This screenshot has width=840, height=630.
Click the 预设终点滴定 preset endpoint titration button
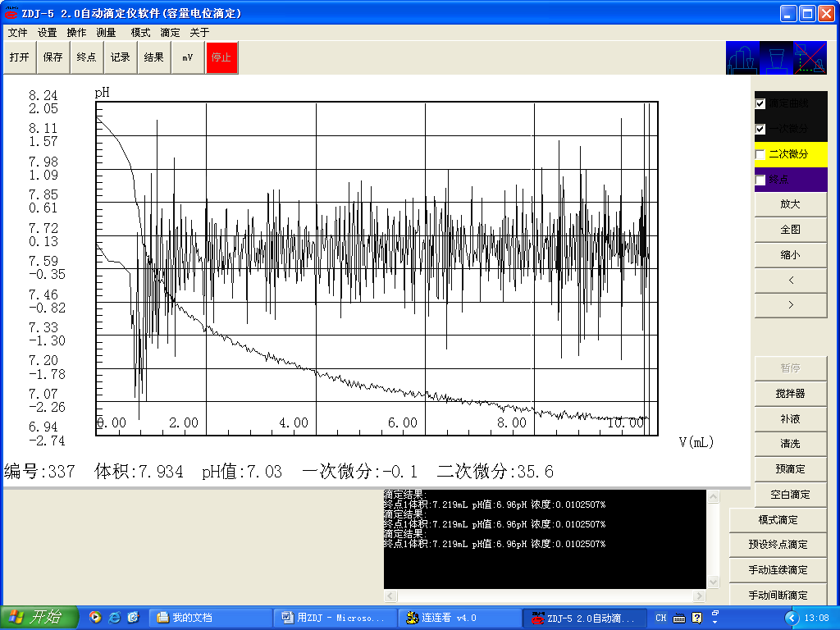pos(778,545)
